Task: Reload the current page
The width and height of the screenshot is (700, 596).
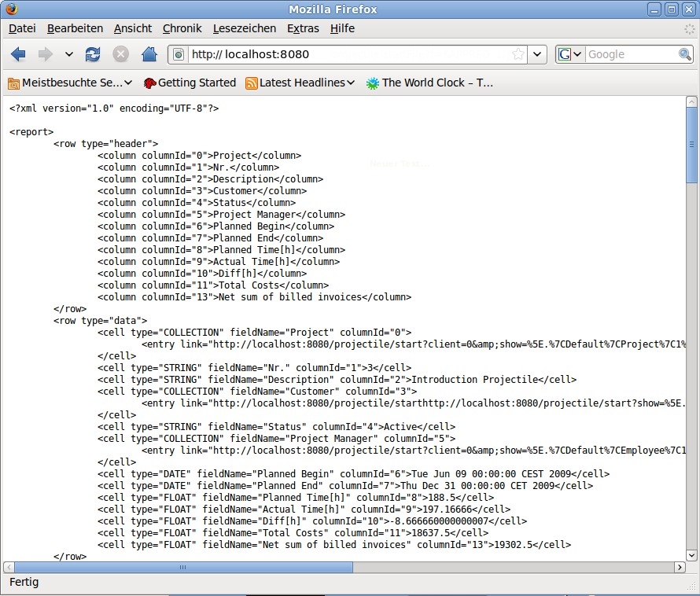Action: [93, 54]
